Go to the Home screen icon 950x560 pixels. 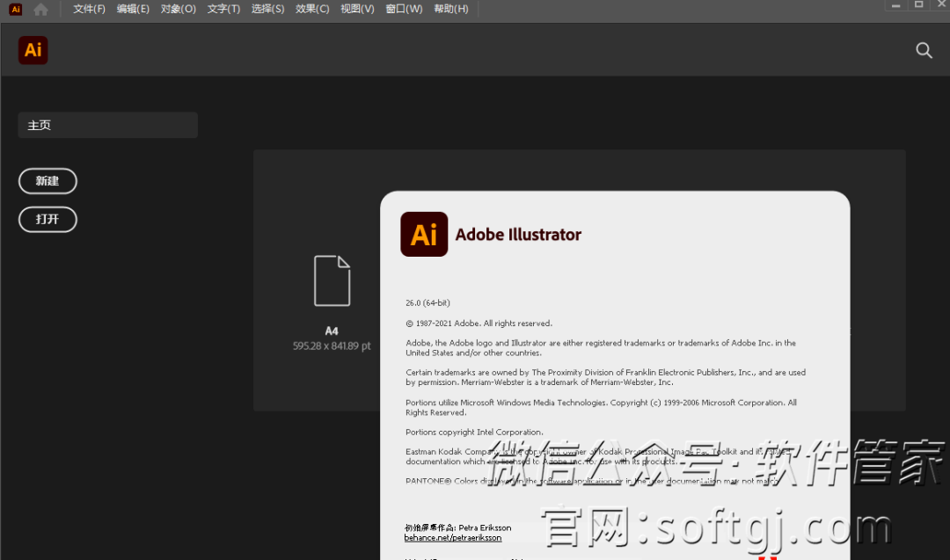[x=40, y=10]
